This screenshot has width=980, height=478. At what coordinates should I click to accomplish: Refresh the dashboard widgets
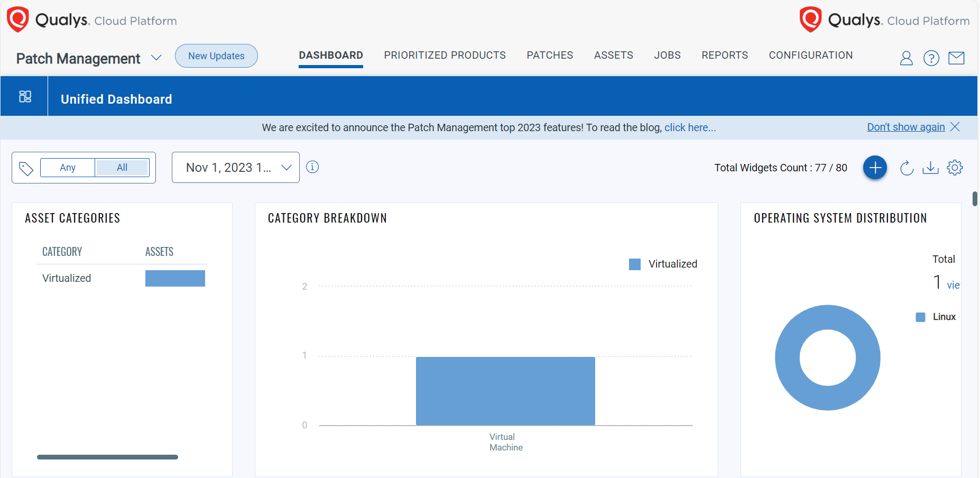[x=907, y=167]
